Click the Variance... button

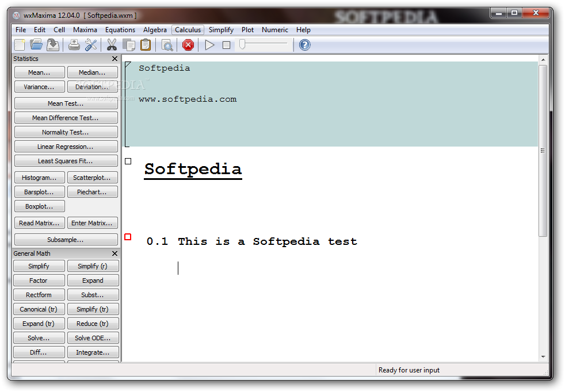pyautogui.click(x=40, y=87)
